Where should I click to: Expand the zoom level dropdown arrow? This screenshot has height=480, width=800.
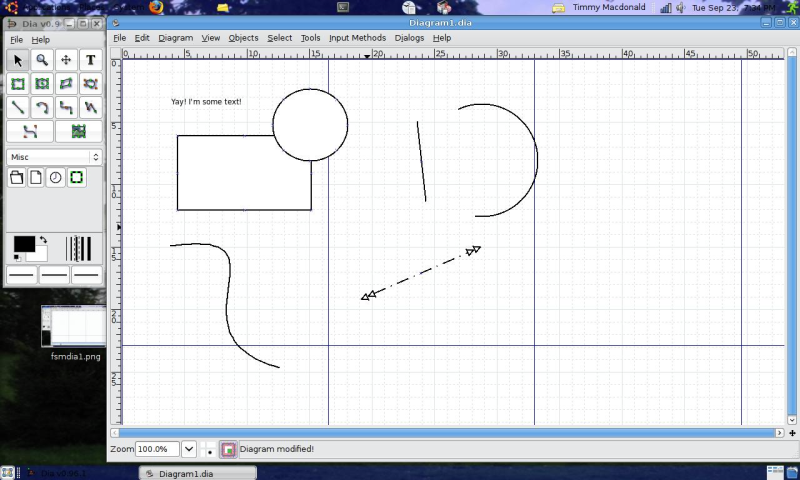[188, 450]
